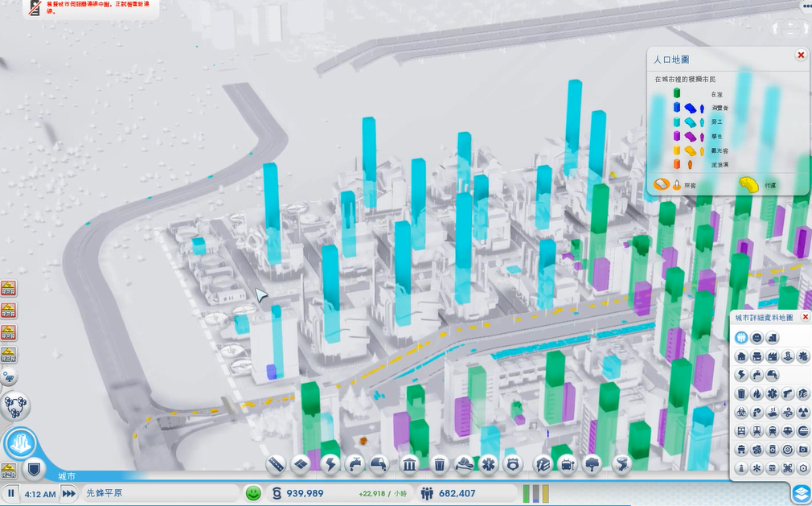The image size is (812, 506).
Task: Open the Waste disposal trash can menu
Action: [440, 464]
